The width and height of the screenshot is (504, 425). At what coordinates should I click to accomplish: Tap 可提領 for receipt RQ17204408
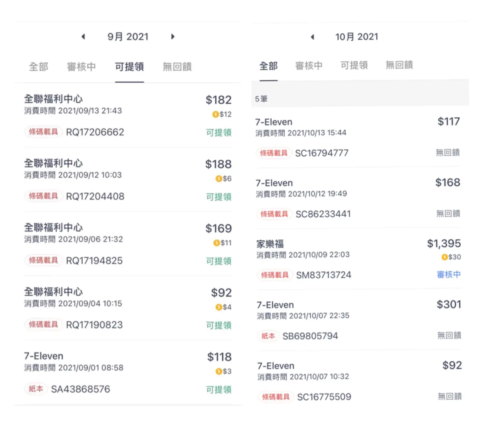[219, 197]
